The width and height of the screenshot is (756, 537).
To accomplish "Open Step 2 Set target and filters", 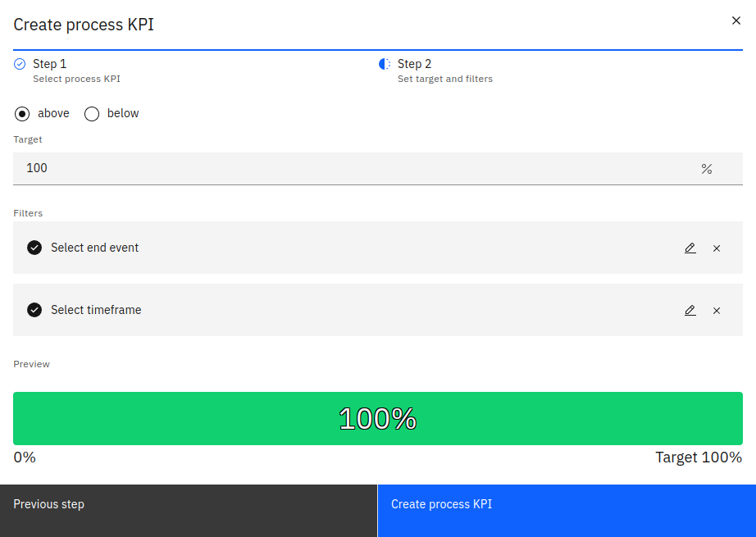I will (x=444, y=71).
